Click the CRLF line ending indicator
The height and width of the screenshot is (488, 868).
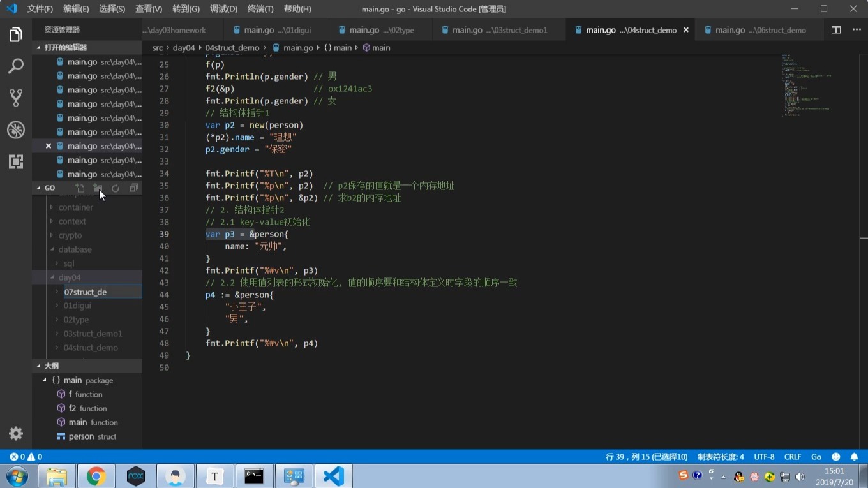tap(792, 457)
